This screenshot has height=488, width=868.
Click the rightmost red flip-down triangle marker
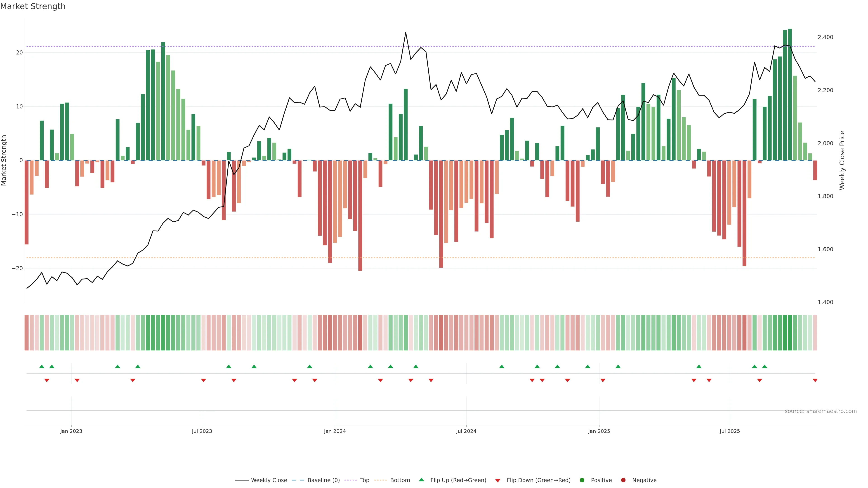[x=815, y=380]
